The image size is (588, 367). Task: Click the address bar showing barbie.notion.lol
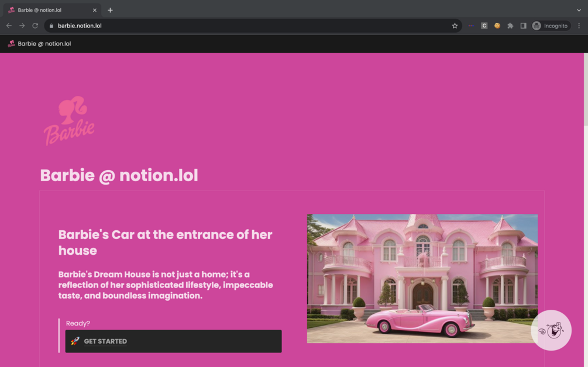click(x=253, y=26)
